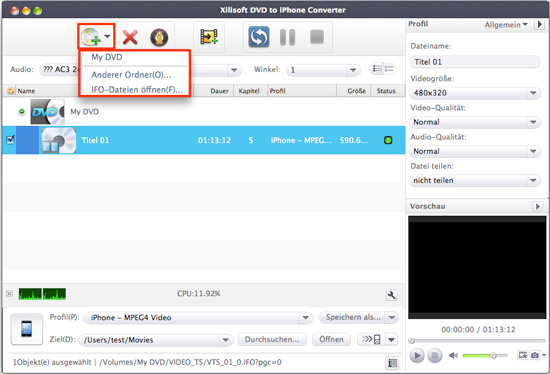Viewport: 550px width, 374px height.
Task: Open the DVD info icon
Action: [x=159, y=37]
